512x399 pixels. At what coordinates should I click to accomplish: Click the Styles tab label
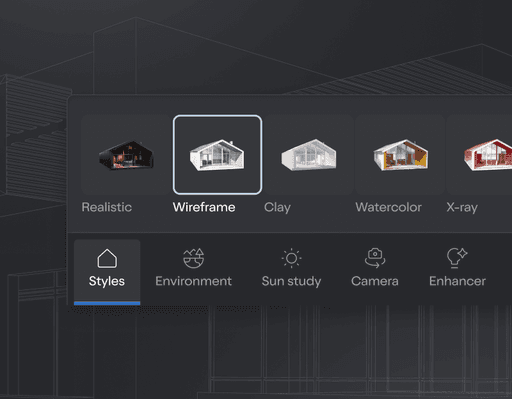107,281
